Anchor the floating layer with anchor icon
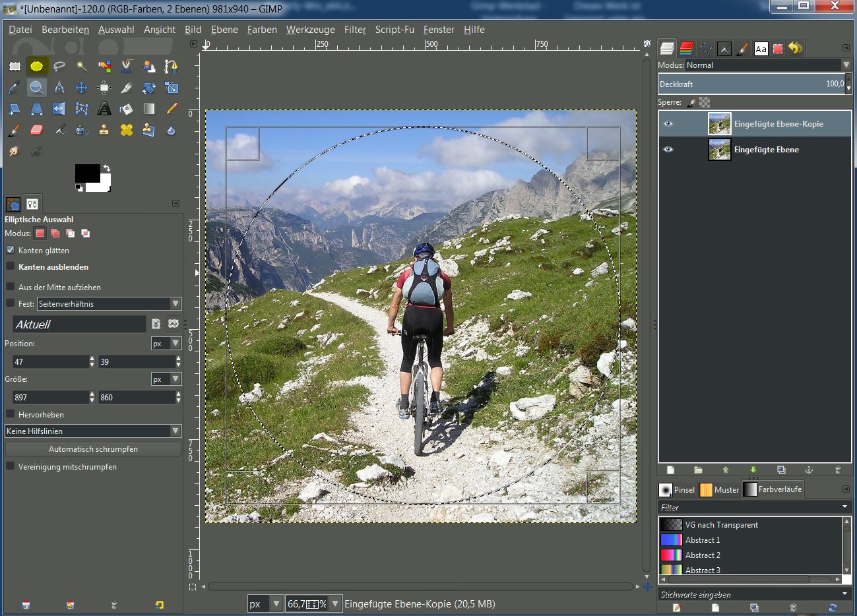857x616 pixels. pyautogui.click(x=809, y=470)
